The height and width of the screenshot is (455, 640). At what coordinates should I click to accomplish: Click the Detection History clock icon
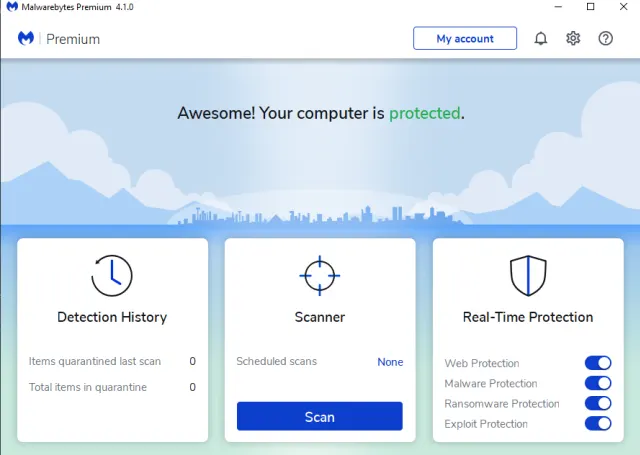click(x=112, y=275)
